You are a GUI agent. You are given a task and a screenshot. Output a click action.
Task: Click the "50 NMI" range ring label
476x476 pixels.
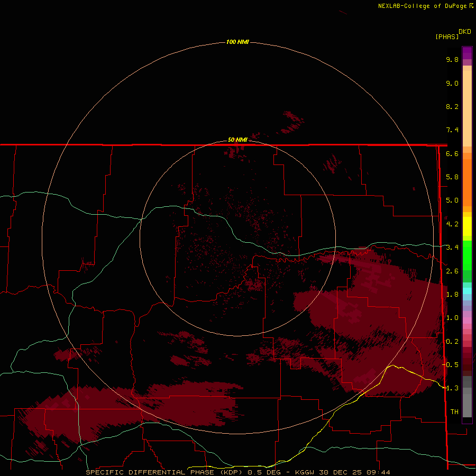237,140
